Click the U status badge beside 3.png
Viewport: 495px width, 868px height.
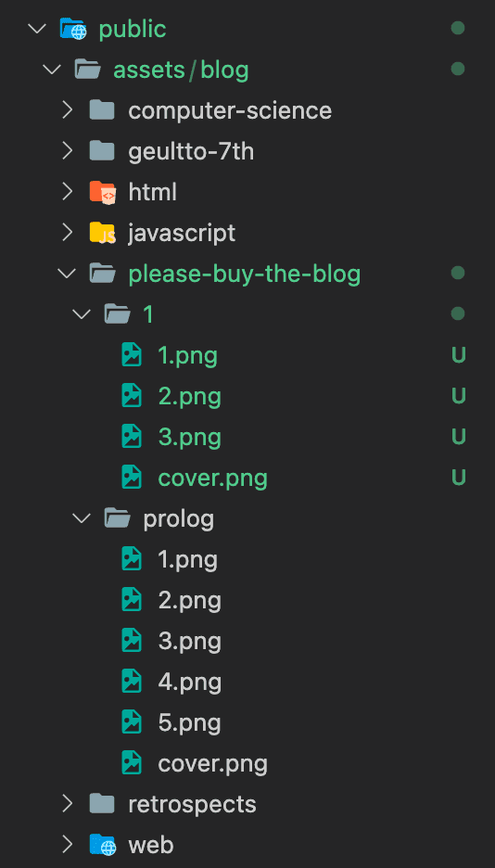click(458, 437)
